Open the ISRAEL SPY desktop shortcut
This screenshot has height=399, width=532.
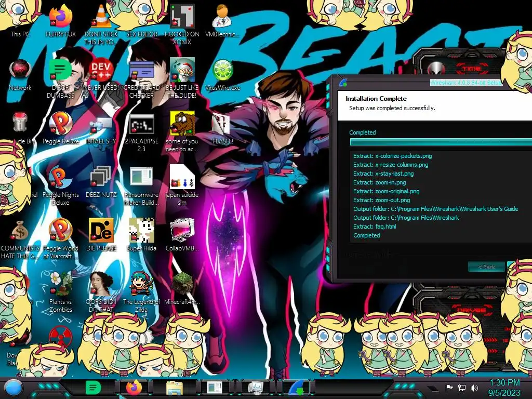(x=101, y=126)
